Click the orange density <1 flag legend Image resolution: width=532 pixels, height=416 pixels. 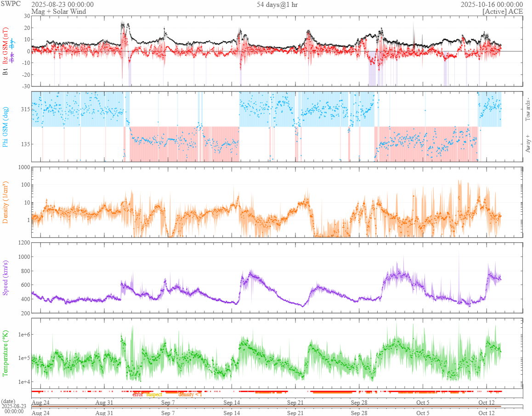tap(190, 394)
